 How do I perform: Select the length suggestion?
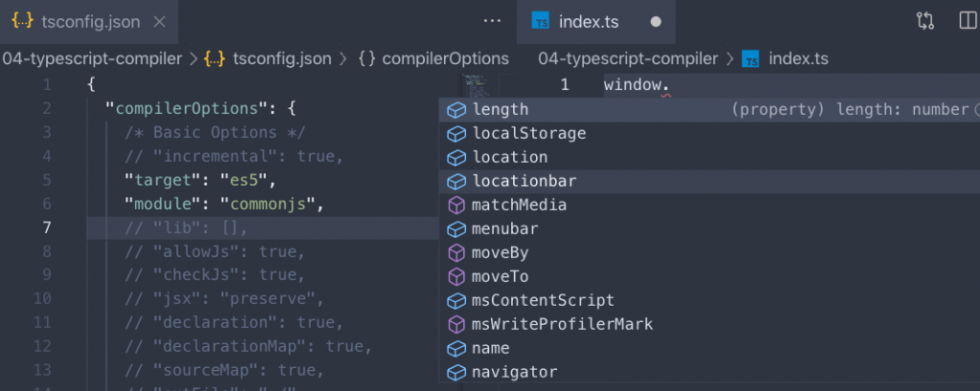[709, 110]
